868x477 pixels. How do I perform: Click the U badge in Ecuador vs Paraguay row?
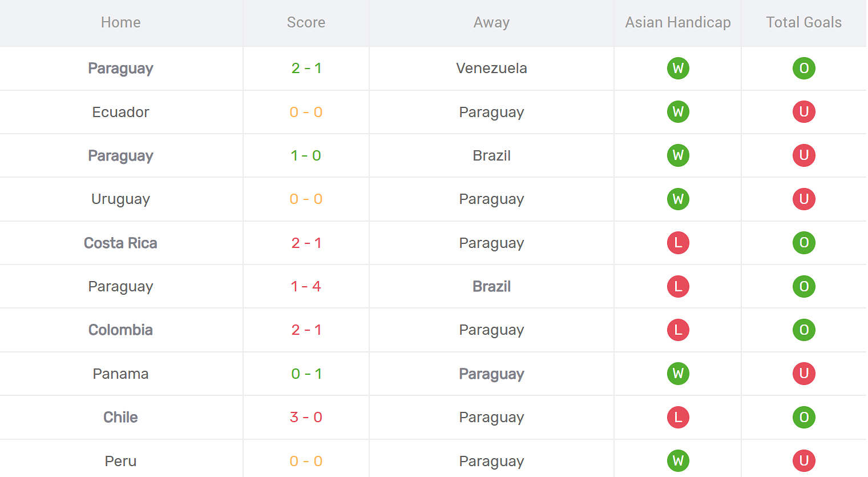804,112
